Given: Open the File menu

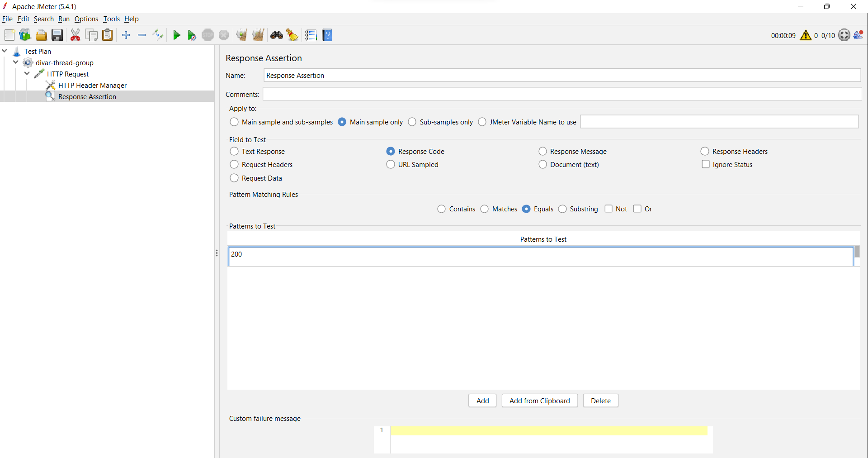Looking at the screenshot, I should tap(7, 19).
